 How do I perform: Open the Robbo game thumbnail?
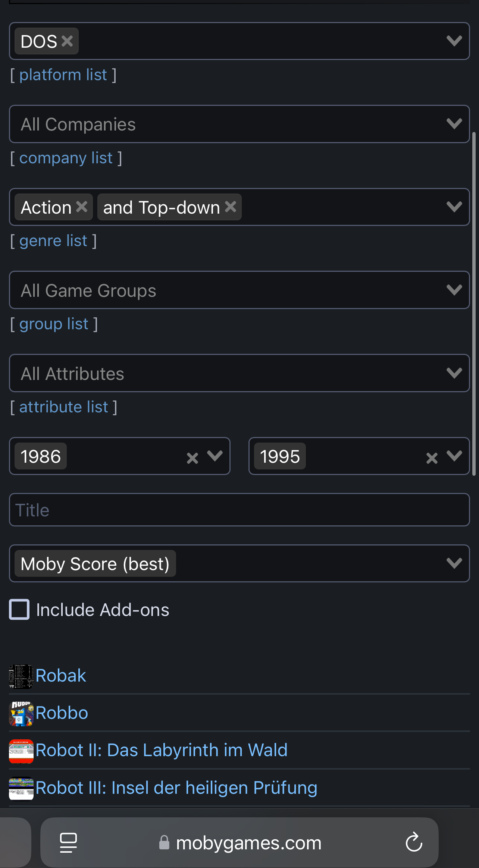tap(21, 714)
